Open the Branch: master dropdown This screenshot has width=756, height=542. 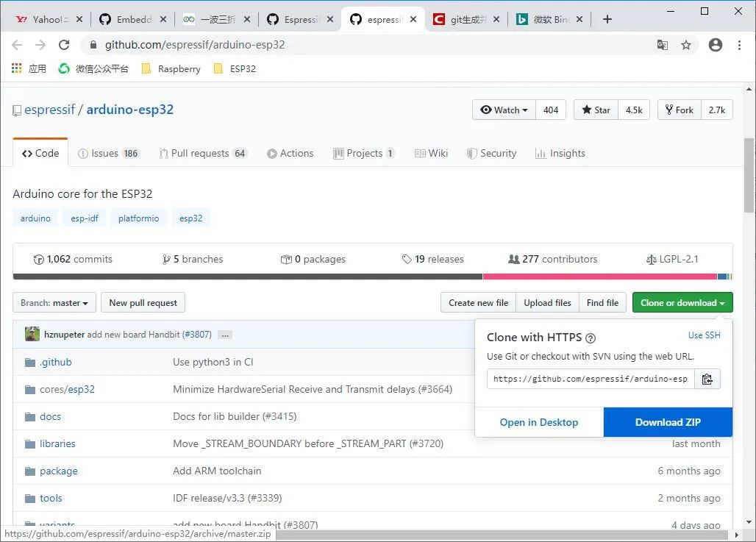54,303
